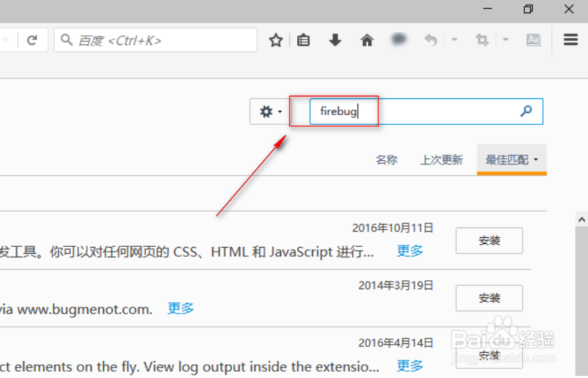The image size is (588, 378).
Task: Click date text 2016年10月11日
Action: coord(393,227)
